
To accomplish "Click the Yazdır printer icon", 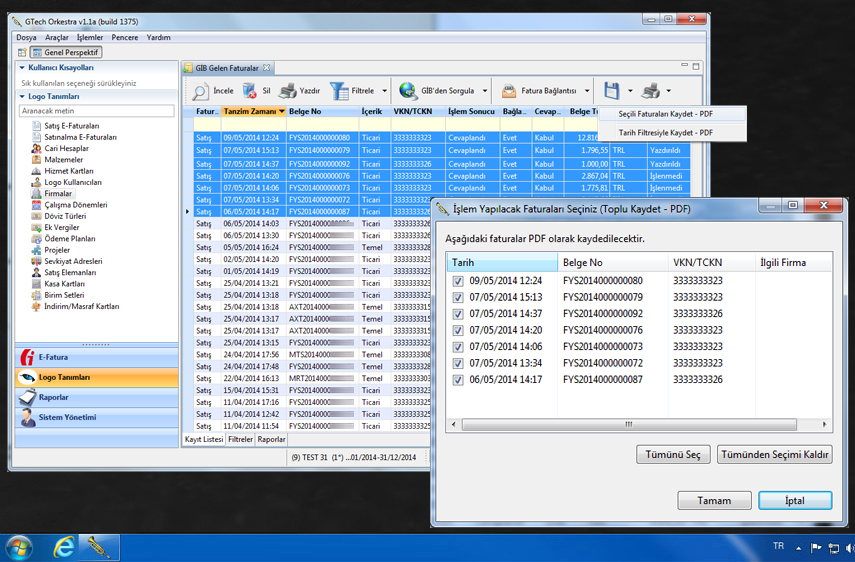I will tap(287, 91).
